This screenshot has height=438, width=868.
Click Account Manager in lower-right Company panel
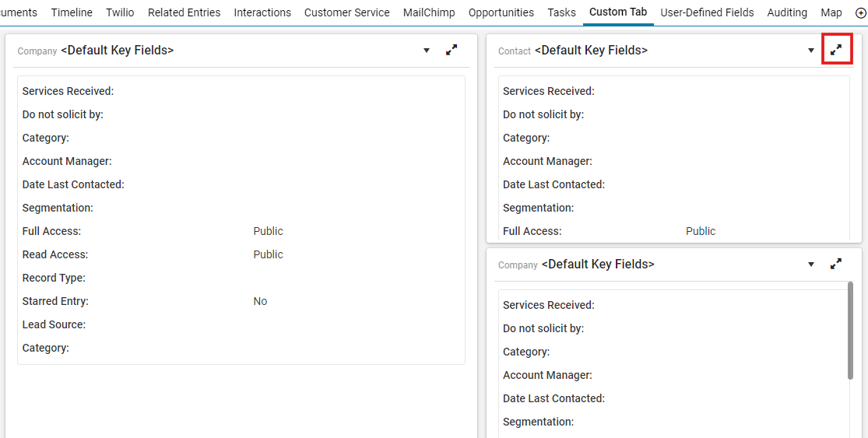[x=547, y=376]
